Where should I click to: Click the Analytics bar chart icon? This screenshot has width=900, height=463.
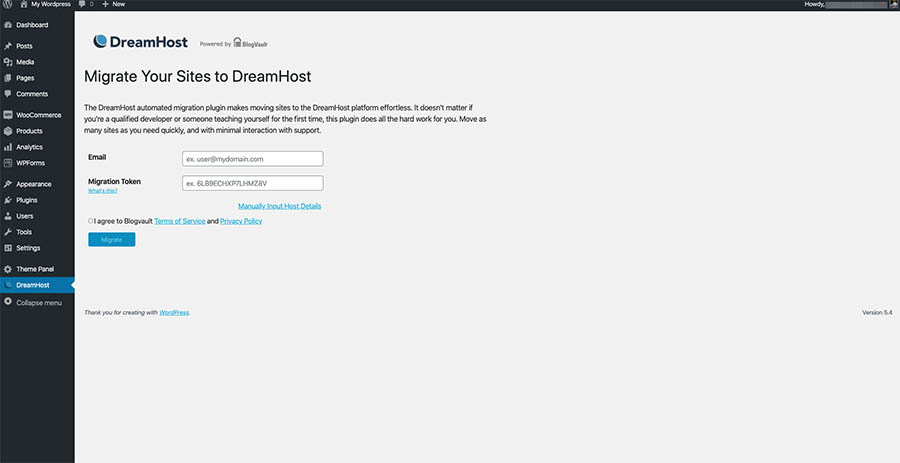pyautogui.click(x=8, y=147)
